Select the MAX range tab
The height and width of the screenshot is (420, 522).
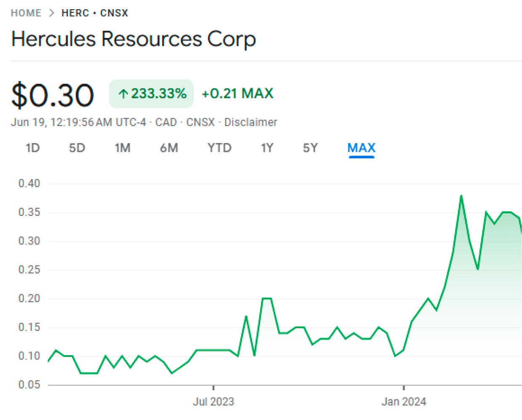pos(361,148)
